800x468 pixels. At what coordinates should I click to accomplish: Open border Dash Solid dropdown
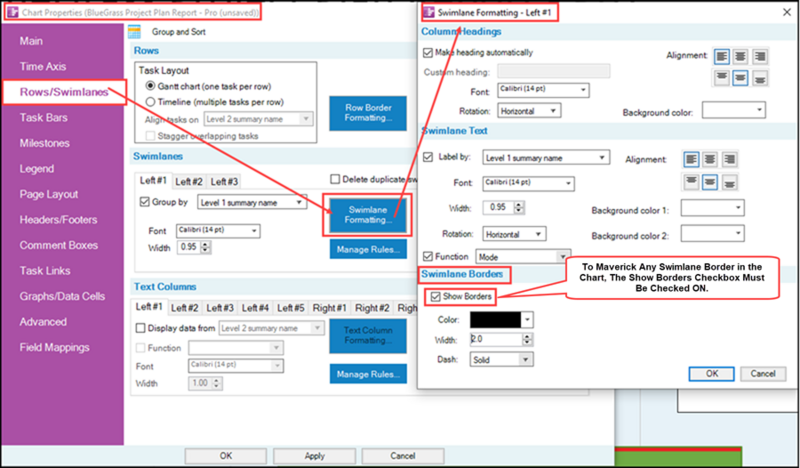tap(502, 360)
